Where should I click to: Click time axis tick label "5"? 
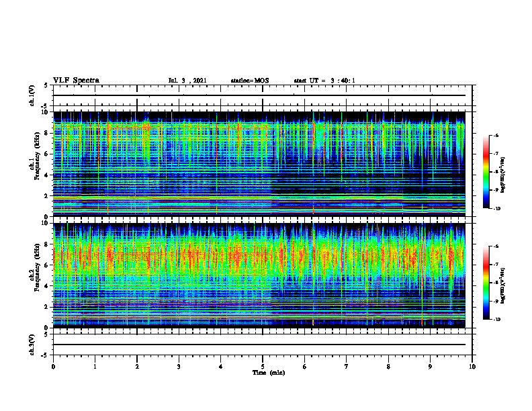click(263, 367)
